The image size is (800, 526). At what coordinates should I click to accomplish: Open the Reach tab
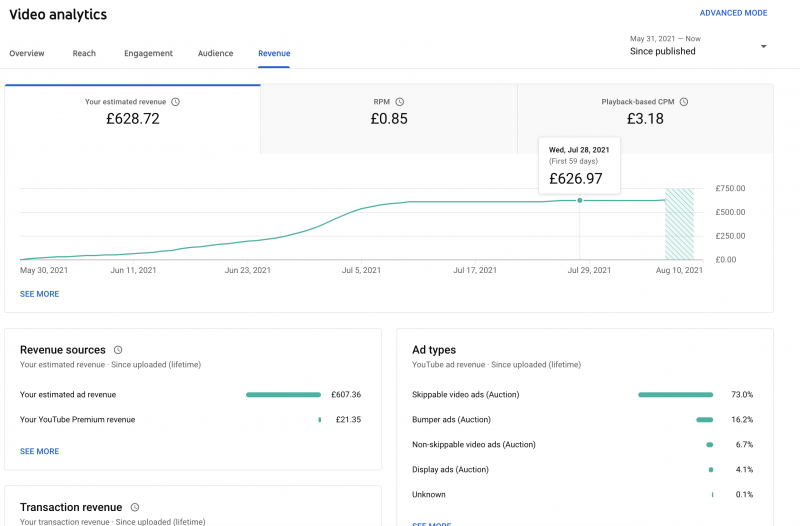[x=84, y=54]
